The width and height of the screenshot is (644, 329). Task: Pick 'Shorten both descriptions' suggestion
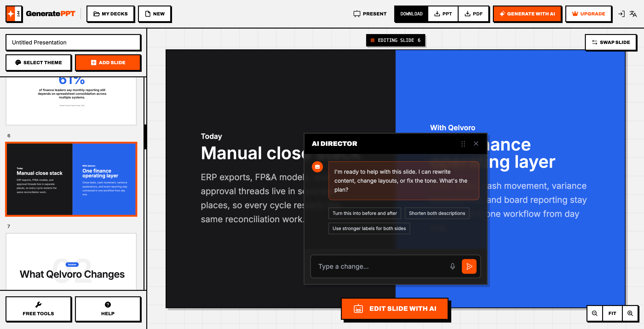tap(437, 213)
